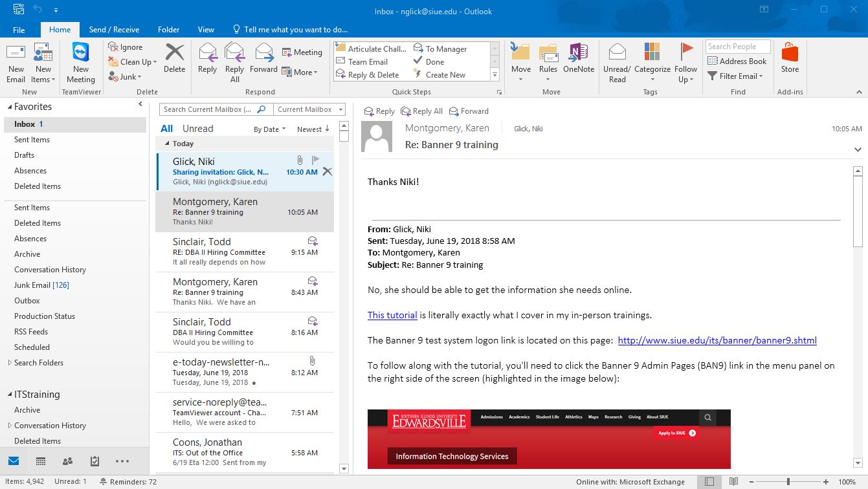Open the By Date sort dropdown
Image resolution: width=868 pixels, height=489 pixels.
(x=270, y=129)
